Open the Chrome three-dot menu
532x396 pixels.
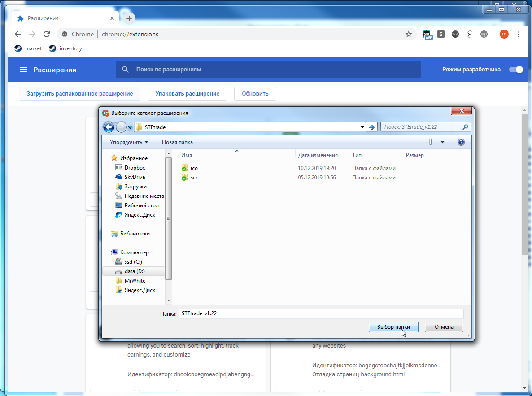(519, 34)
